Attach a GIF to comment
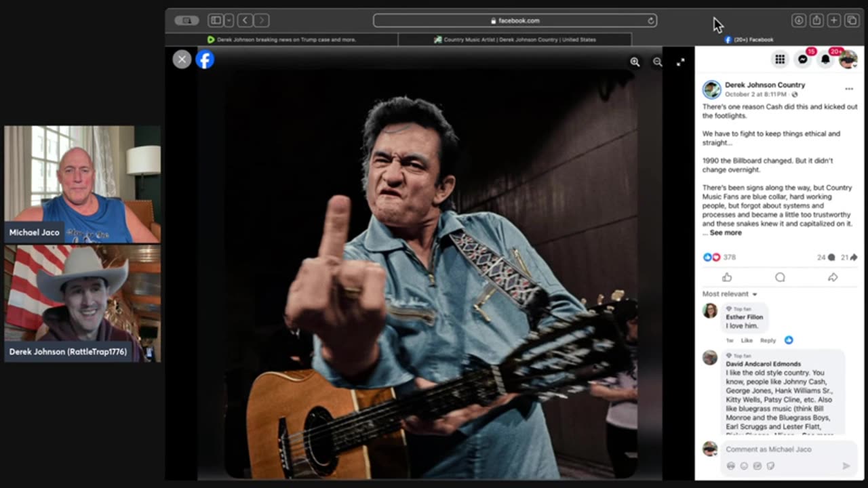Viewport: 868px width, 488px height. pos(757,466)
